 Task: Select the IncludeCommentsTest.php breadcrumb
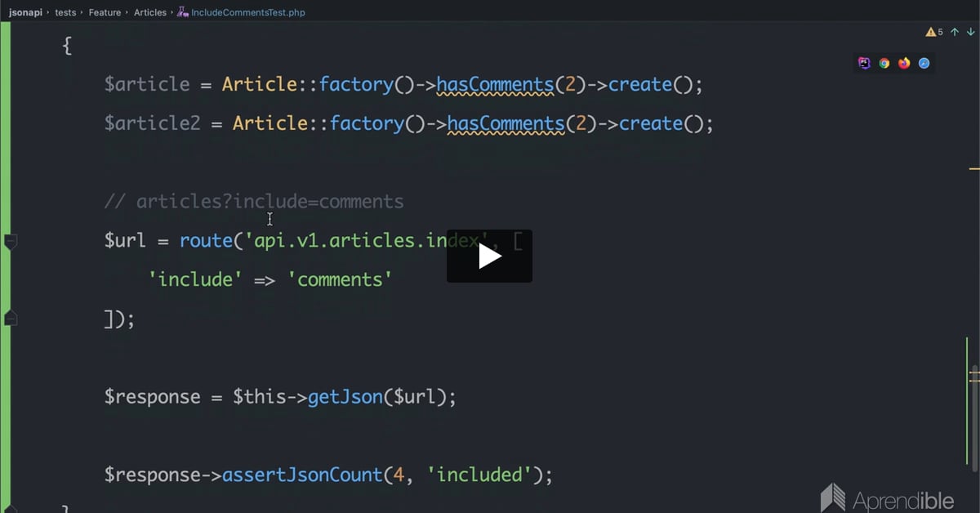[x=247, y=12]
